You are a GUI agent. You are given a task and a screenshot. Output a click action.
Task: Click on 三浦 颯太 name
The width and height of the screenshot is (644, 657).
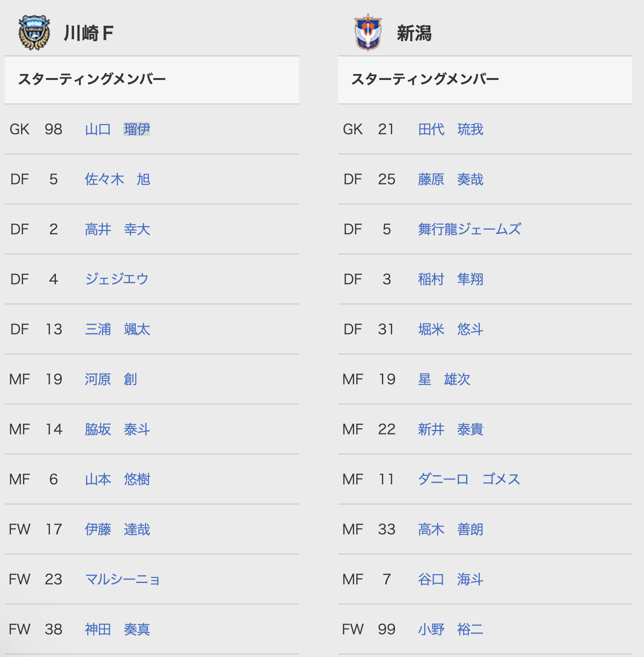118,329
